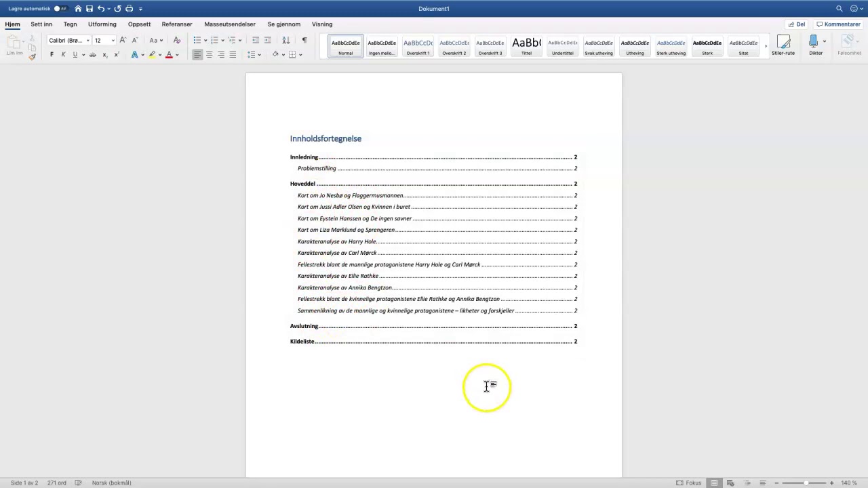
Task: Copy formatting with the format painter brush
Action: click(32, 57)
